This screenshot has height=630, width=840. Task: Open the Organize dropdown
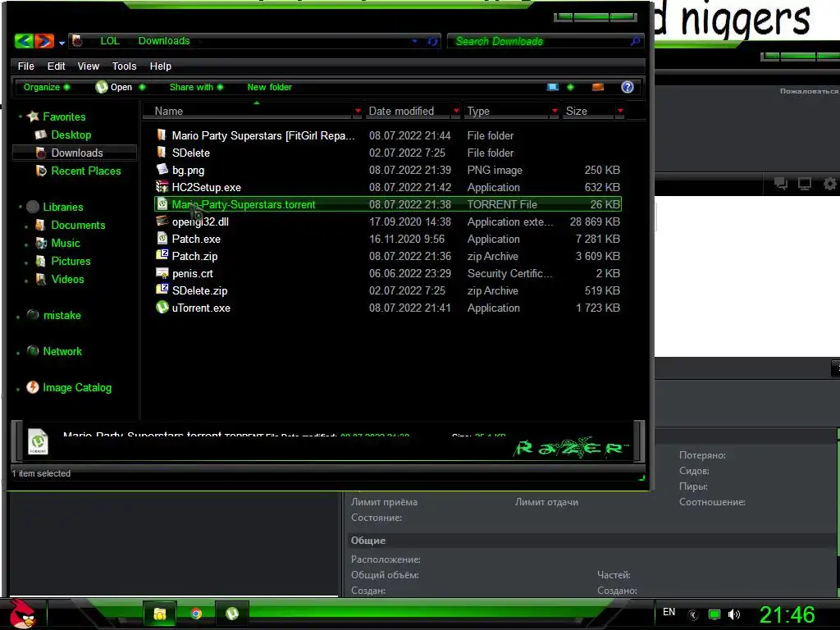(46, 87)
